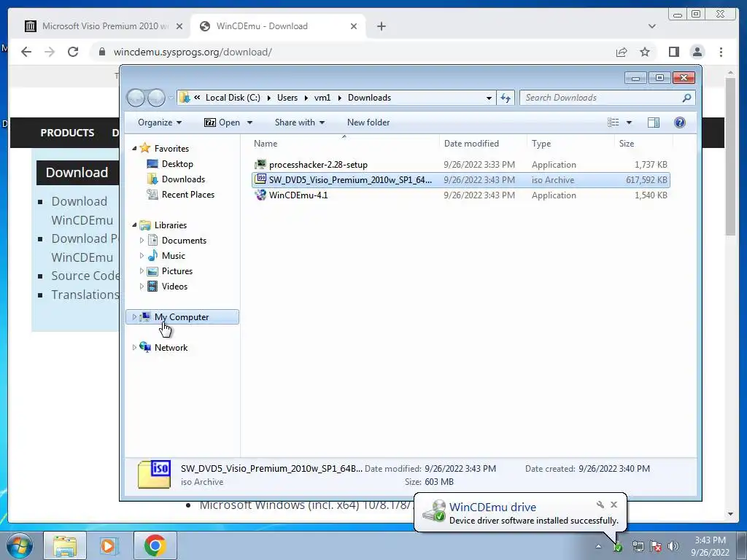Image resolution: width=747 pixels, height=560 pixels.
Task: Open the Windows Start orb
Action: (19, 545)
